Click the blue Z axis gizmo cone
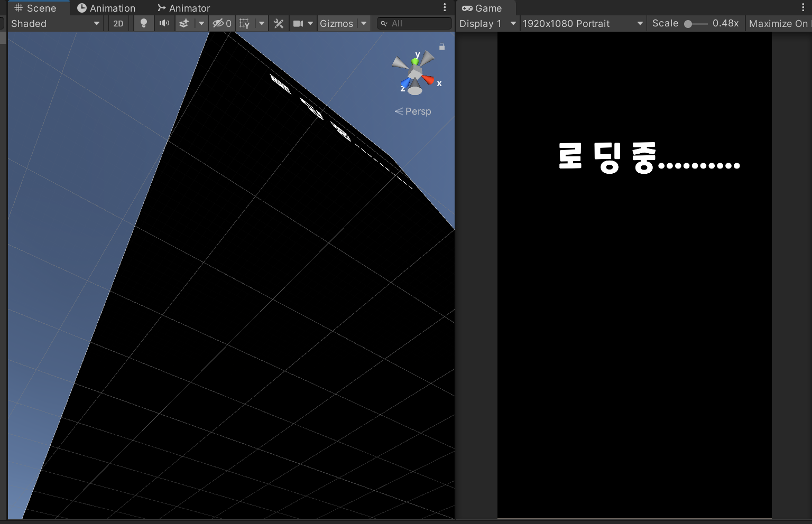812x524 pixels. pyautogui.click(x=405, y=83)
